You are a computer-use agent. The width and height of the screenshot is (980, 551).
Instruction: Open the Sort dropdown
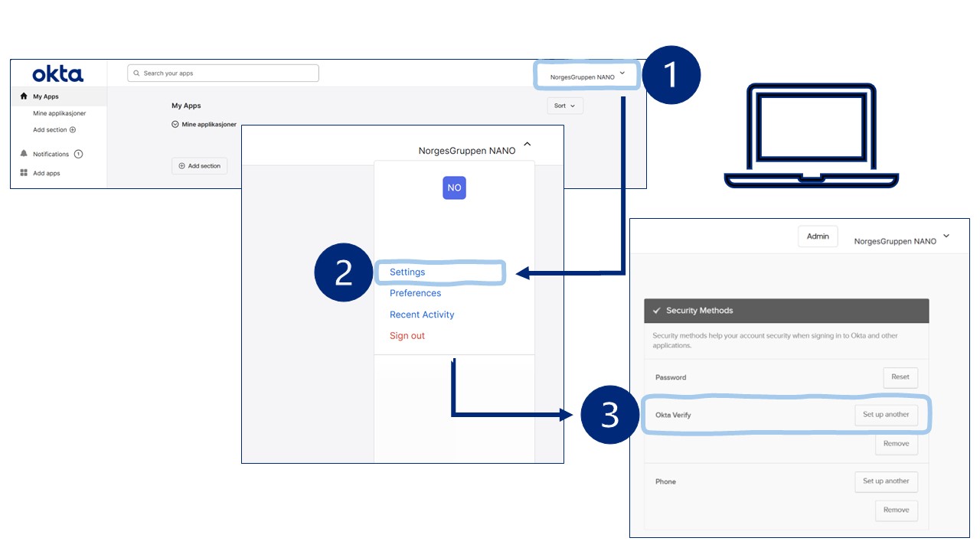click(565, 106)
